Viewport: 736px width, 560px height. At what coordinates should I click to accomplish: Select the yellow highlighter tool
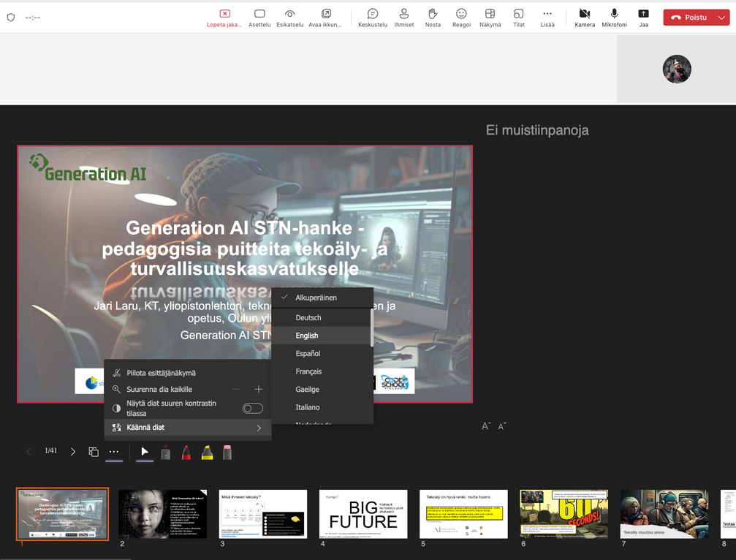pyautogui.click(x=207, y=453)
